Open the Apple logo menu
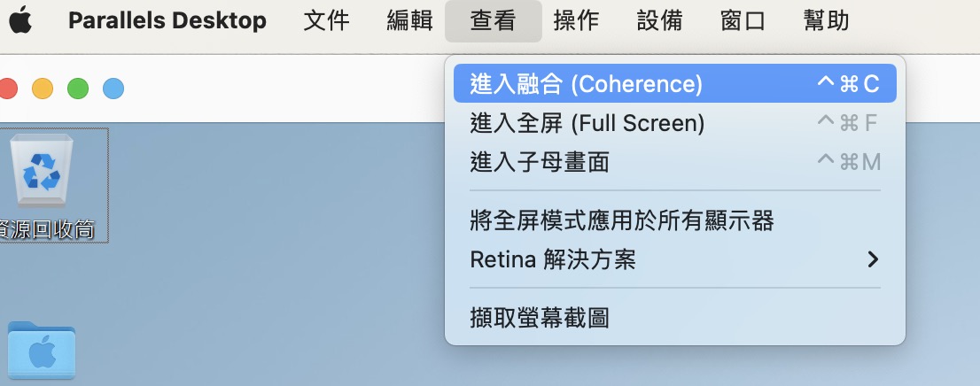 (20, 20)
